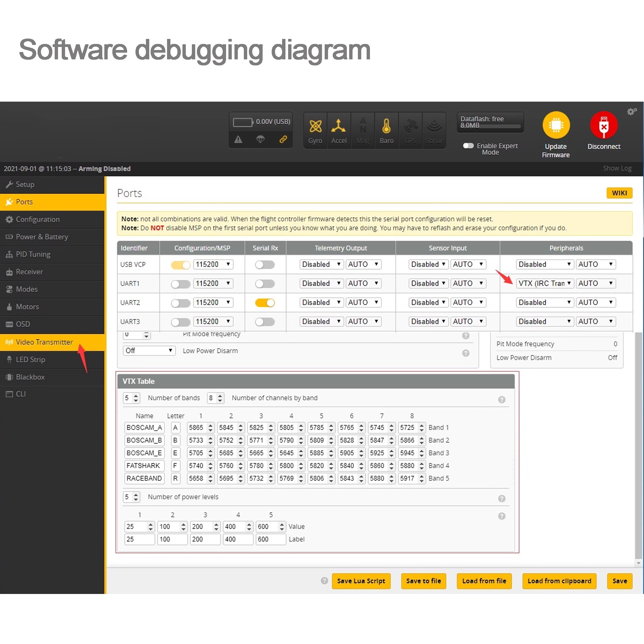Toggle Enable Expert Mode switch

(468, 146)
